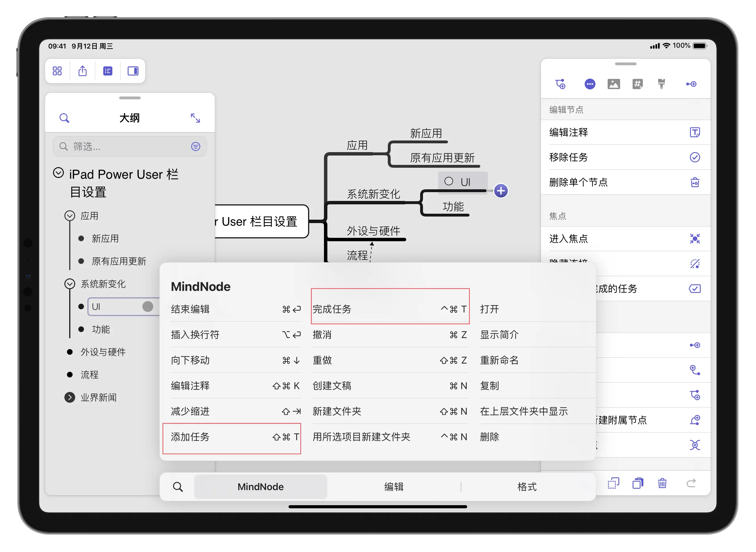The height and width of the screenshot is (552, 756).
Task: Click 进入焦点 in the inspector
Action: click(x=626, y=239)
